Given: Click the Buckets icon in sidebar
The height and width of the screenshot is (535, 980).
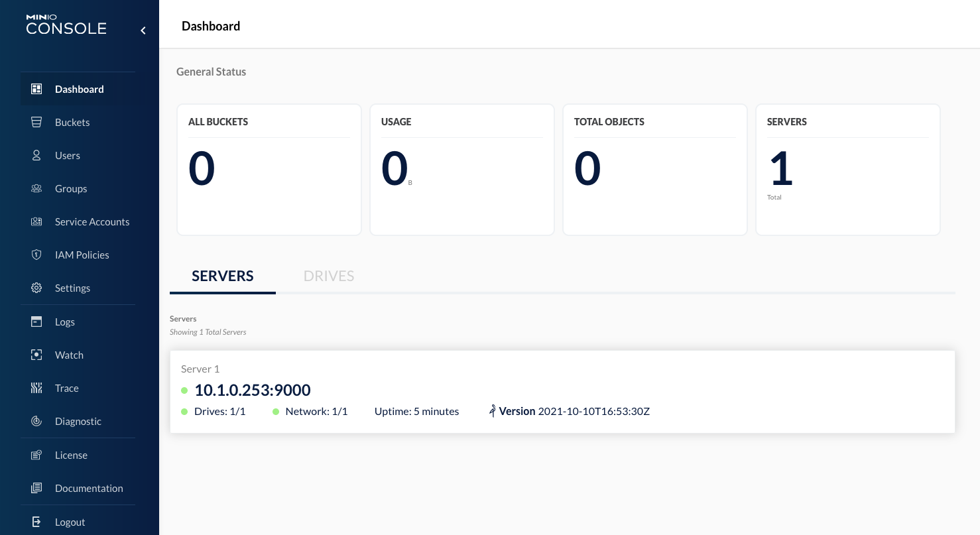Looking at the screenshot, I should tap(36, 122).
